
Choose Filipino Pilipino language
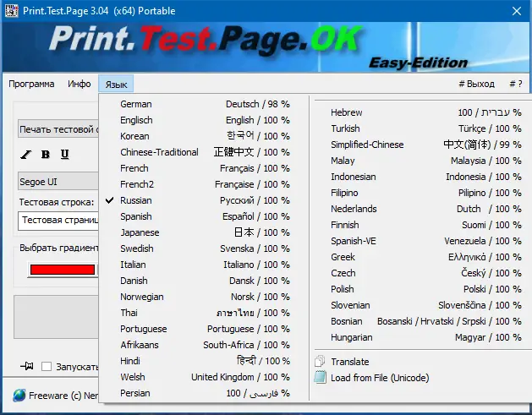tap(421, 193)
